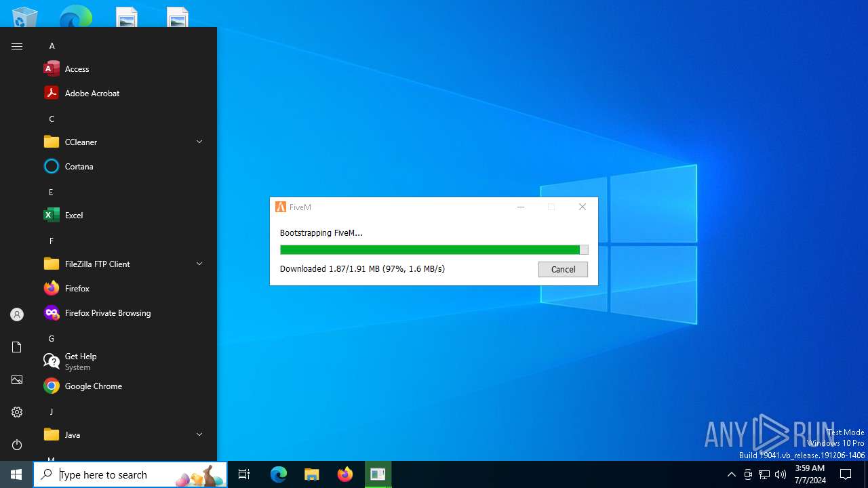
Task: Expand the CCleaner folder chevron
Action: (199, 142)
